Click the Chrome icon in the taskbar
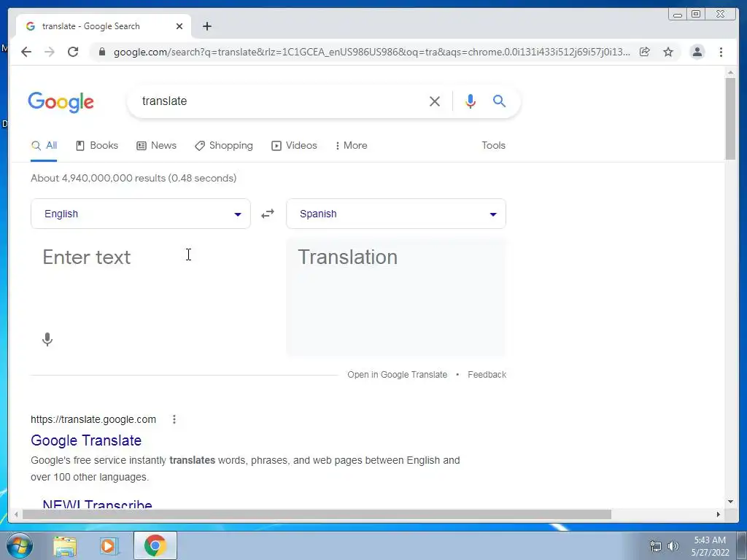Image resolution: width=747 pixels, height=560 pixels. pyautogui.click(x=155, y=545)
